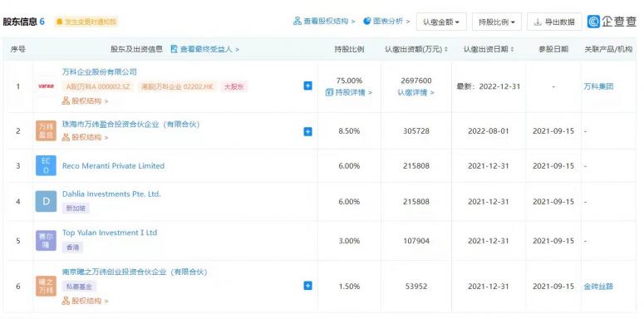Open 股权结构 under 南京曜之万纬

coord(85,301)
